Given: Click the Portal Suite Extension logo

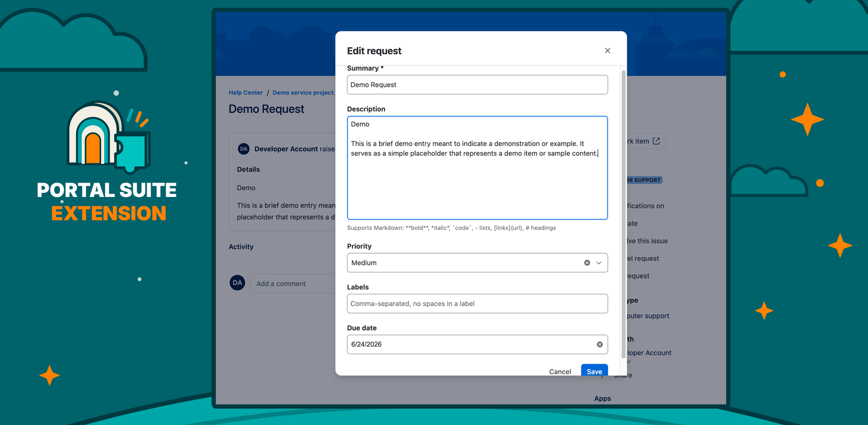Looking at the screenshot, I should pos(108,161).
